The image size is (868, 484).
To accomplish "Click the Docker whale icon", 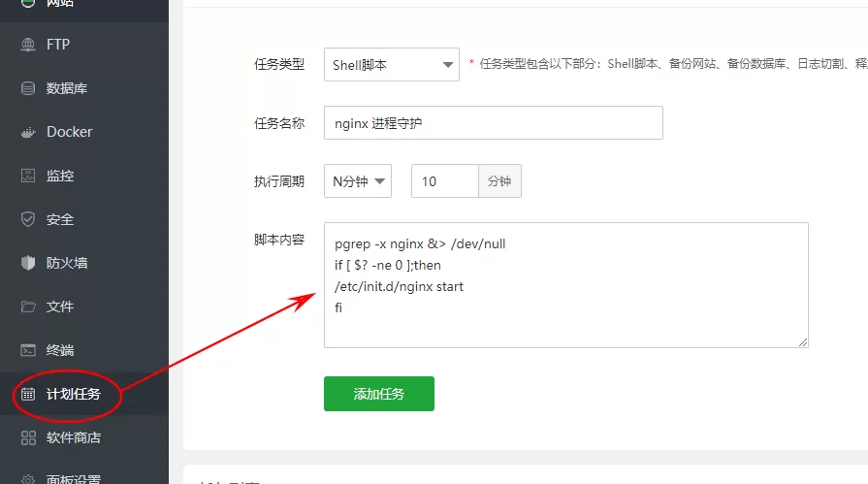I will point(28,132).
